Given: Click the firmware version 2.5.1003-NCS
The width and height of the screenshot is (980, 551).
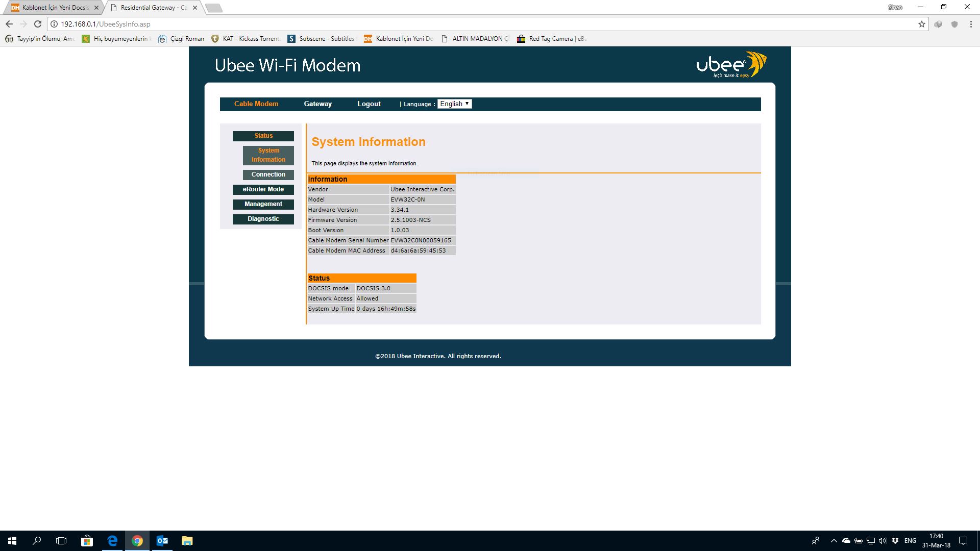Looking at the screenshot, I should [x=411, y=220].
